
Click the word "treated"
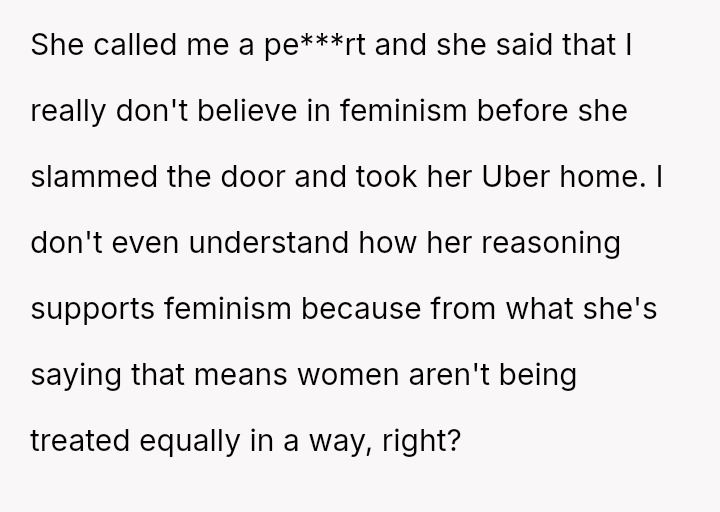pyautogui.click(x=80, y=441)
